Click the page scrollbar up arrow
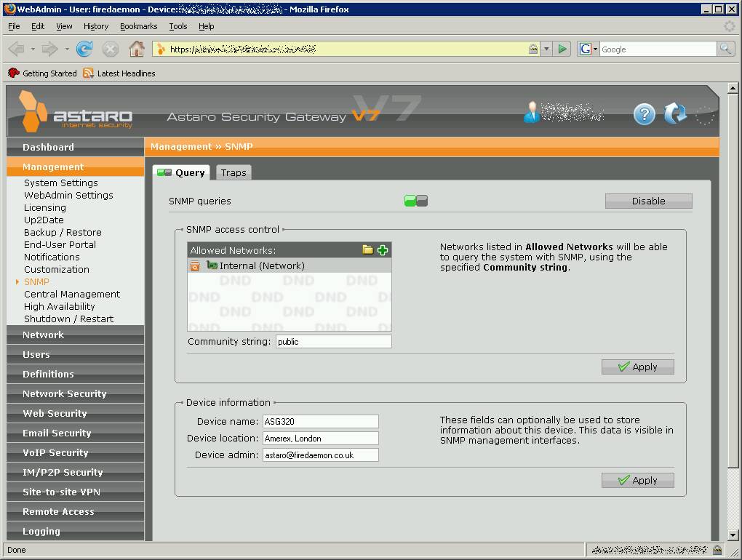742x560 pixels. tap(733, 88)
